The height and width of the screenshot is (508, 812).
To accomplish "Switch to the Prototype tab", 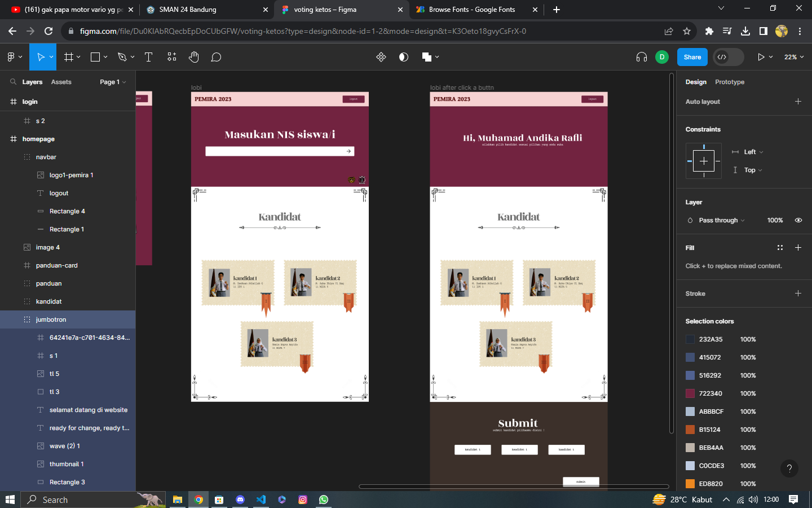I will [x=730, y=82].
